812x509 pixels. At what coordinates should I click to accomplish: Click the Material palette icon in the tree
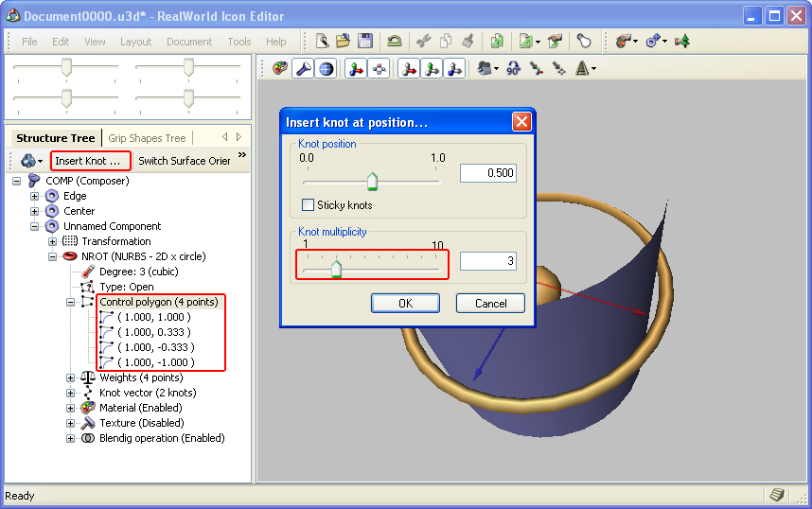[88, 408]
